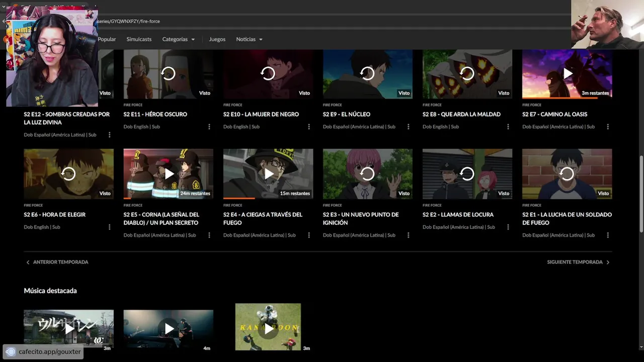Click '3m restantes' label on S2 E7
The width and height of the screenshot is (644, 362).
[595, 93]
